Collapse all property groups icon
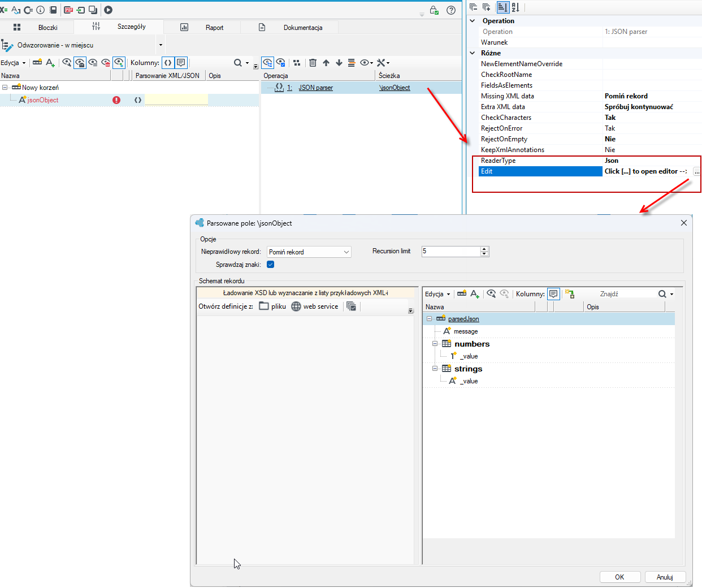The image size is (702, 588). click(474, 7)
